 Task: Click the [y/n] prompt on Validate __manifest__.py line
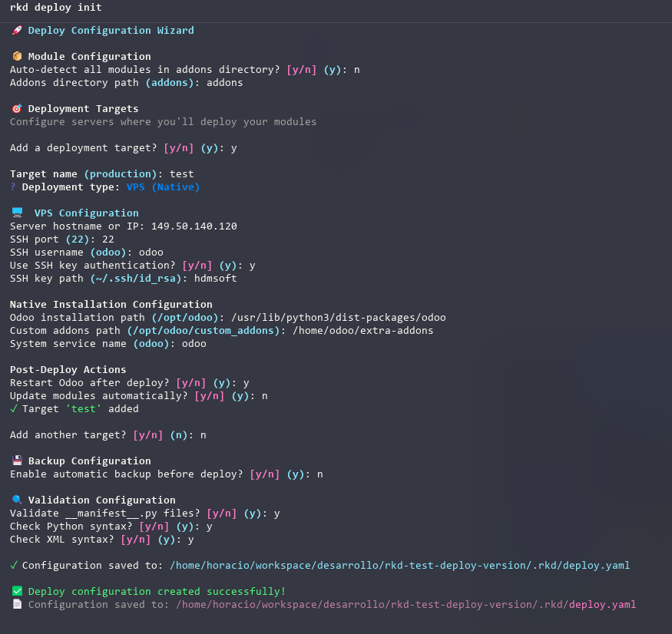click(x=222, y=513)
